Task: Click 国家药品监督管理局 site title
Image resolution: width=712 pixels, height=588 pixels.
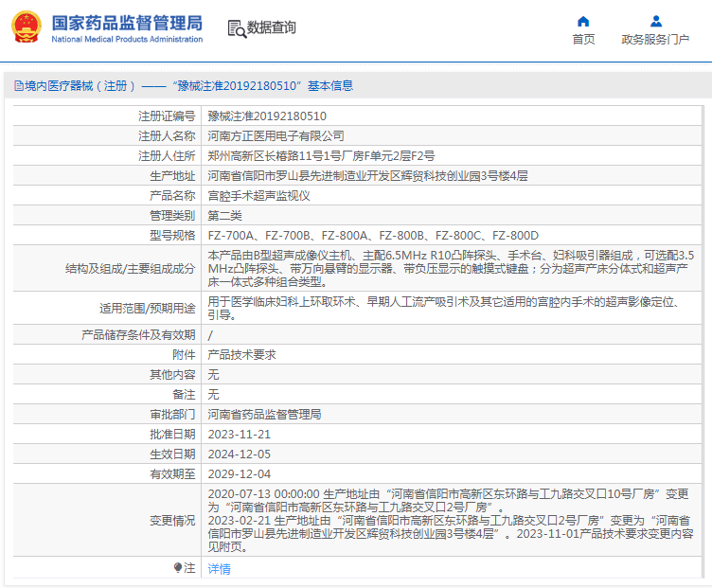Action: [127, 23]
